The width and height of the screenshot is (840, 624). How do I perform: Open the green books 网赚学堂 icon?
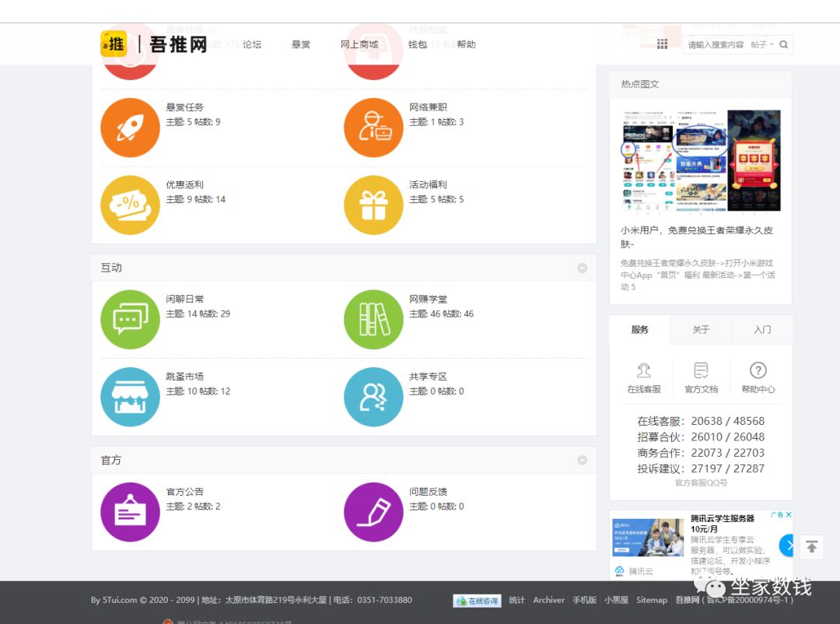pos(373,319)
